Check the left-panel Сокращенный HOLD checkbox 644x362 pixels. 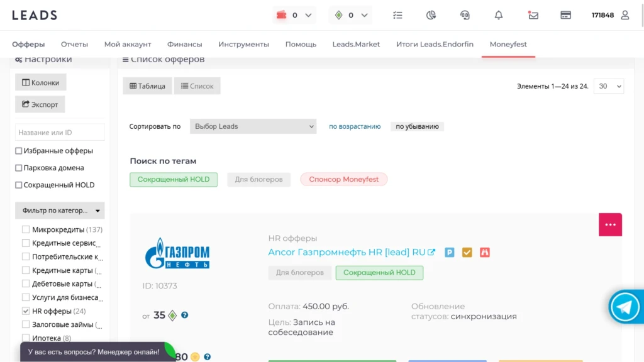(18, 185)
